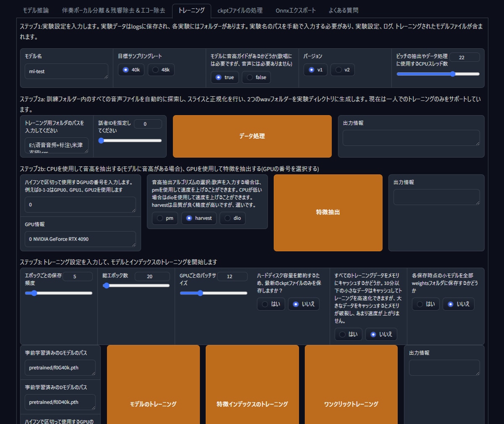Open the ckptファイルの処理 tab

[240, 10]
